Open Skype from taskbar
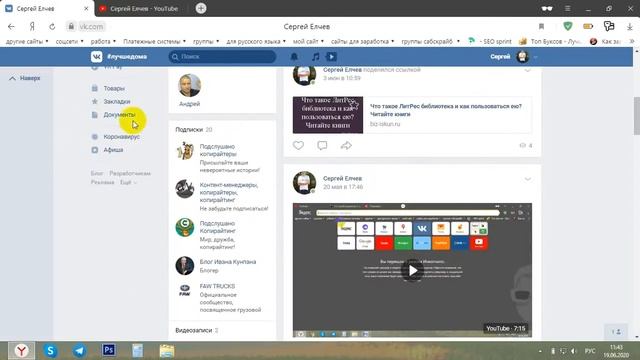The image size is (640, 360). pos(50,351)
